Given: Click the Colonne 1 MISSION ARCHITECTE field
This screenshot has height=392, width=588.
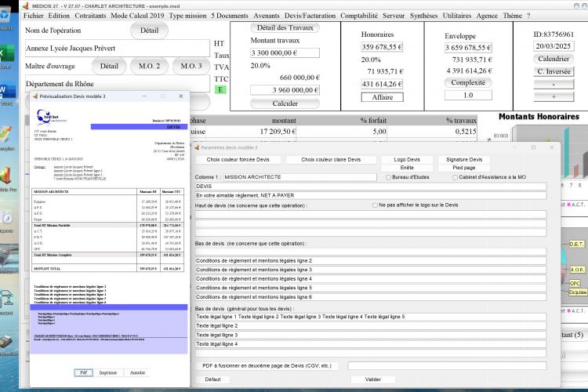Looking at the screenshot, I should click(300, 177).
